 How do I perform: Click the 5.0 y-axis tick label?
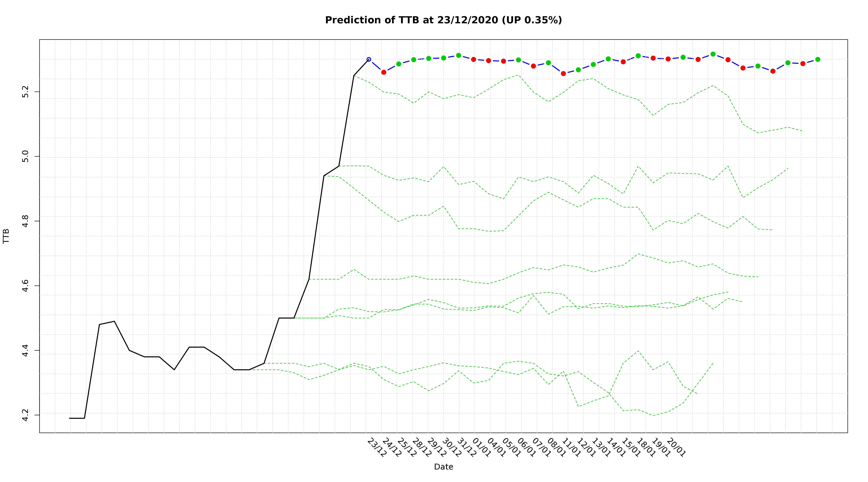26,157
